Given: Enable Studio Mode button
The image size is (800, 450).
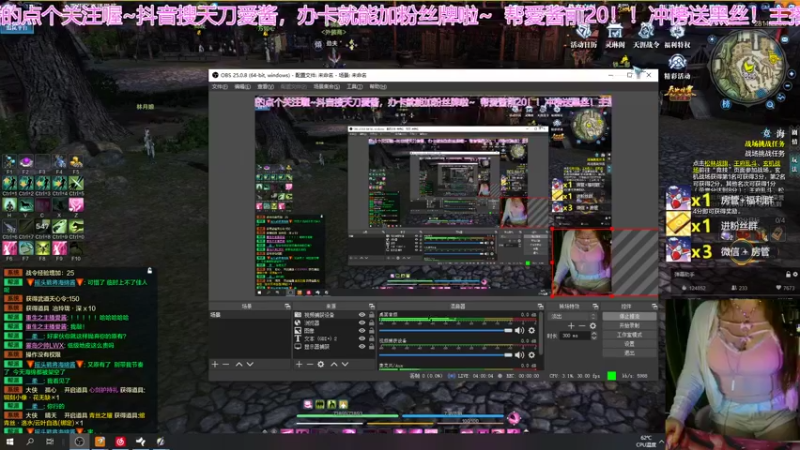Looking at the screenshot, I should click(x=629, y=335).
